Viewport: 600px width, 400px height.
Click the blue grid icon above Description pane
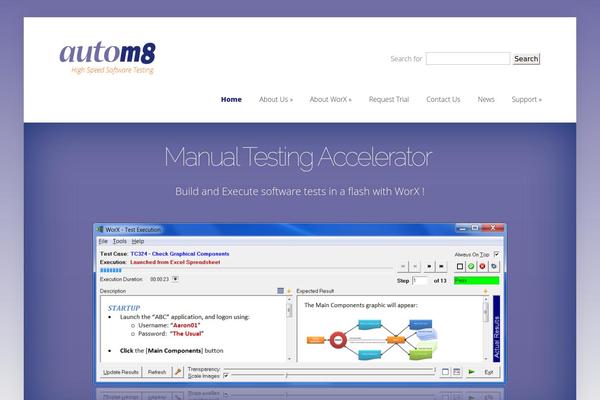[x=280, y=291]
